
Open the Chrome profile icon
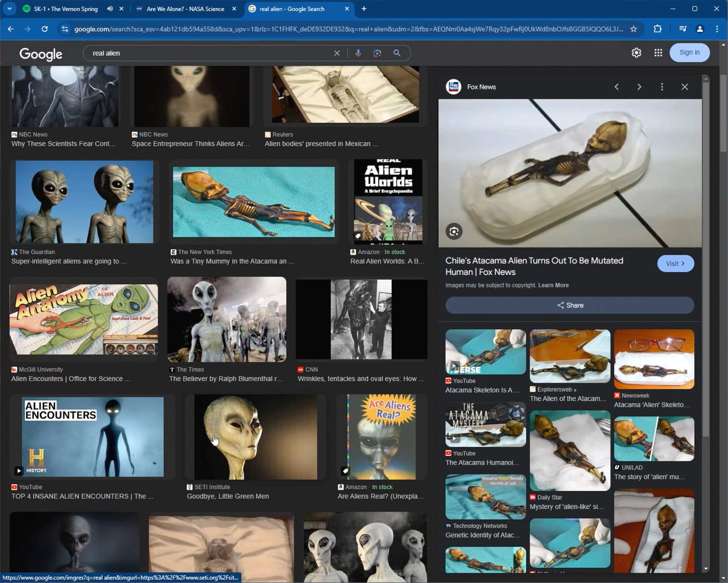700,29
